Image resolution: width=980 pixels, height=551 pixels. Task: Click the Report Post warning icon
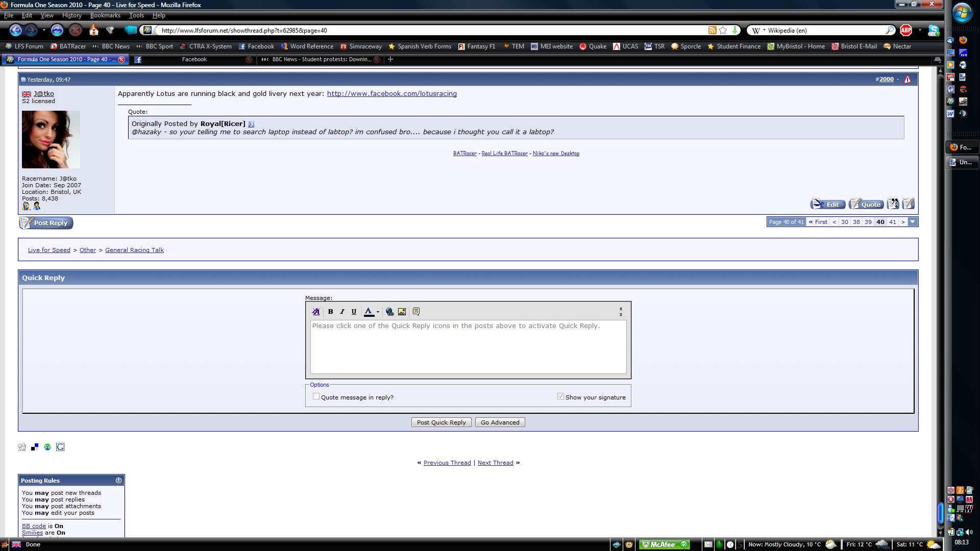(907, 80)
